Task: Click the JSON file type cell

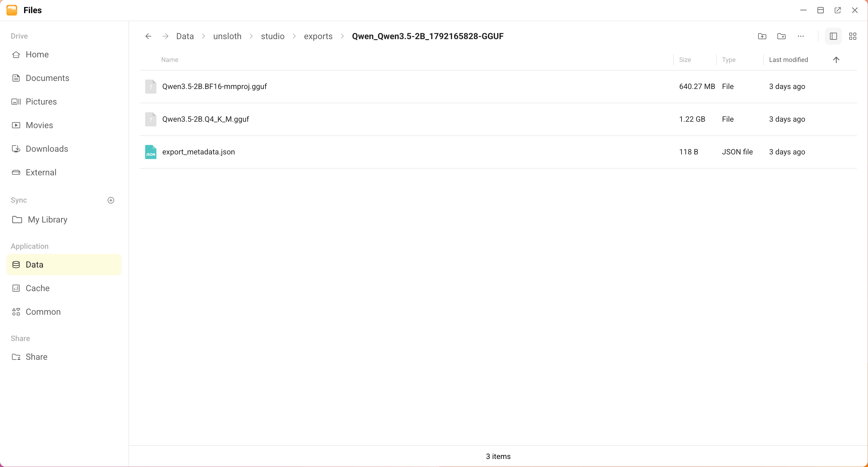Action: click(737, 152)
